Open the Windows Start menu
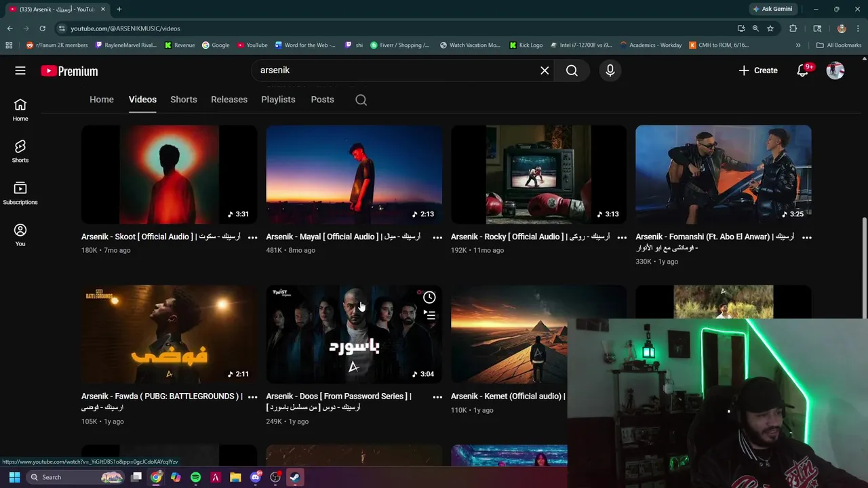 point(14,477)
